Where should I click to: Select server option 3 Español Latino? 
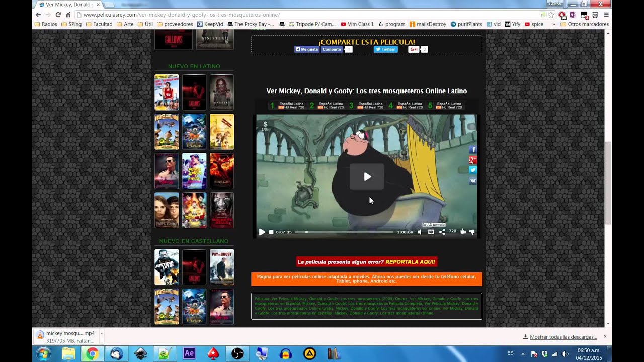point(366,106)
